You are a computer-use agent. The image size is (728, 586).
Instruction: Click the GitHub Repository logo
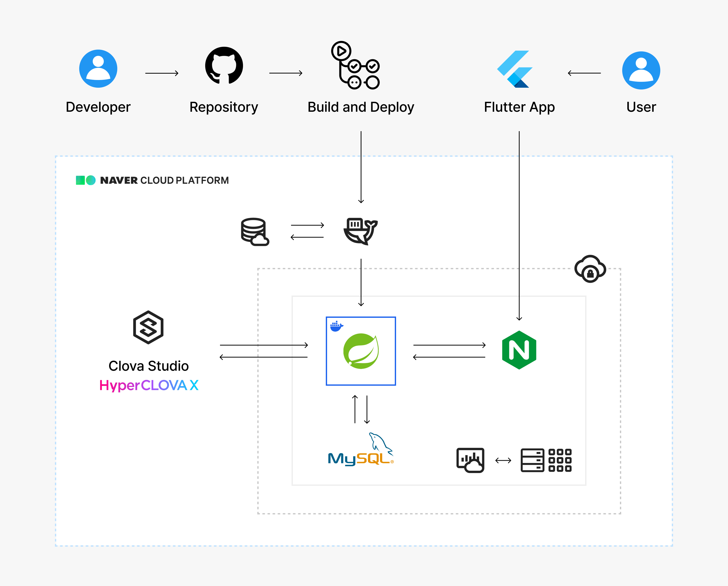(x=224, y=65)
